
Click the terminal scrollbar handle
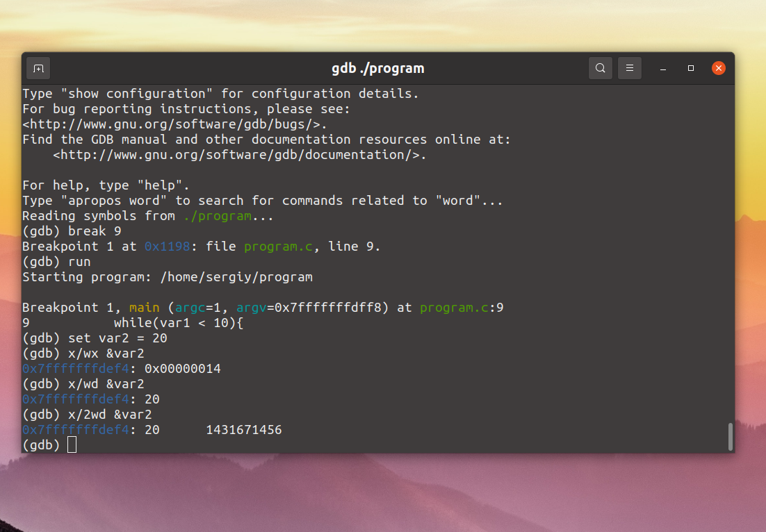point(731,437)
